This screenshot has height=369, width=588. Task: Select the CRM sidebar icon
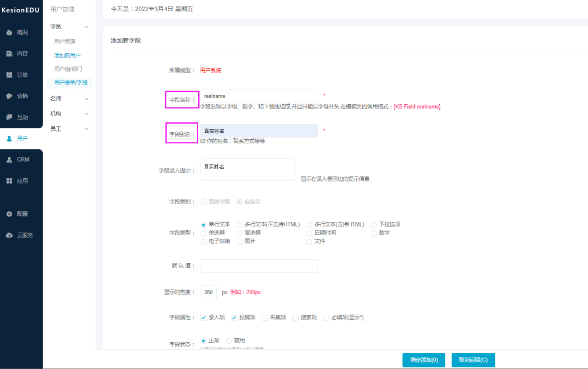pos(9,159)
